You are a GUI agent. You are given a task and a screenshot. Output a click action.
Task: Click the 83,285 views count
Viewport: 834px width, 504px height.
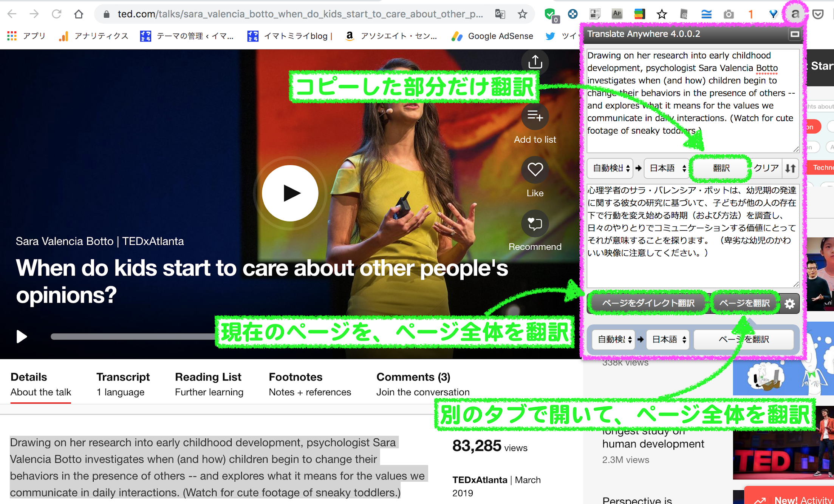point(490,447)
